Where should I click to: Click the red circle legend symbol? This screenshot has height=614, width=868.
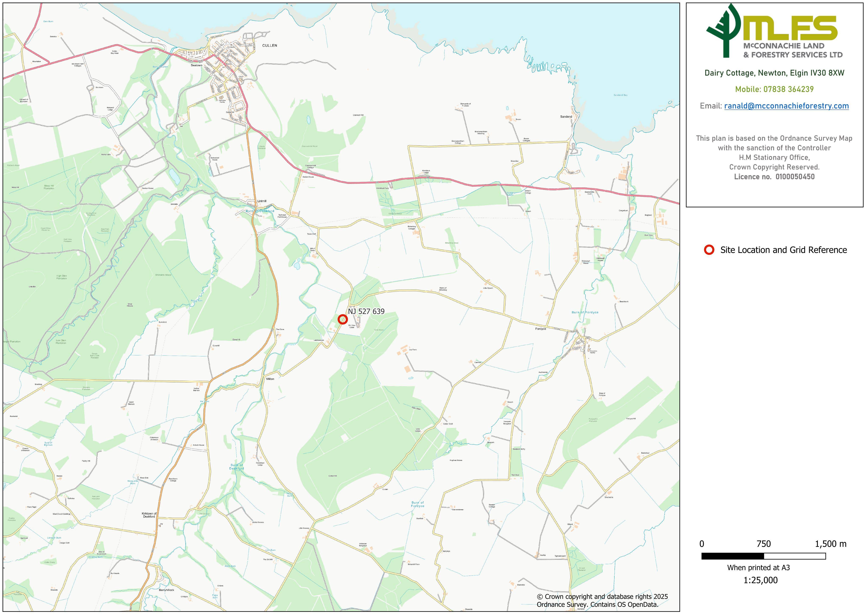[709, 250]
